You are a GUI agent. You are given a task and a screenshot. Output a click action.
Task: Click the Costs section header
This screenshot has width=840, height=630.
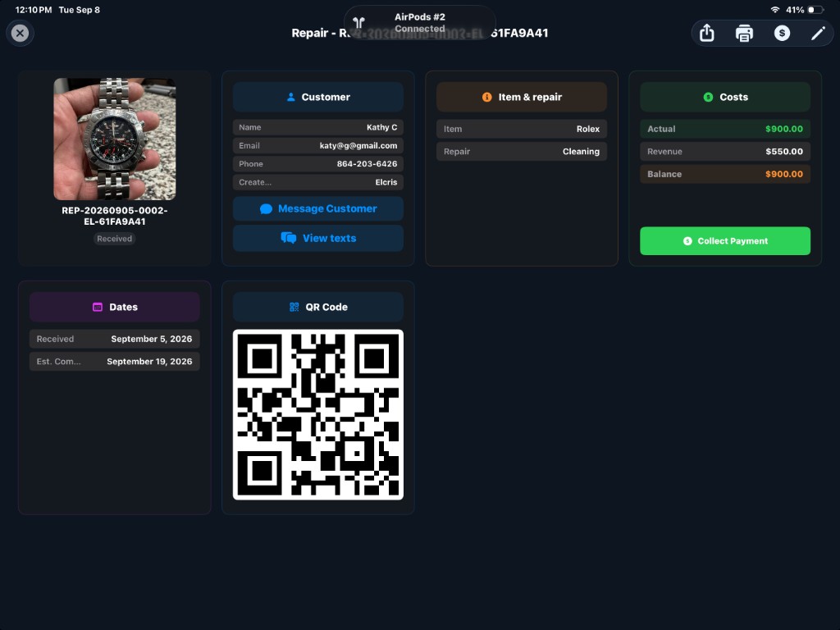coord(725,97)
